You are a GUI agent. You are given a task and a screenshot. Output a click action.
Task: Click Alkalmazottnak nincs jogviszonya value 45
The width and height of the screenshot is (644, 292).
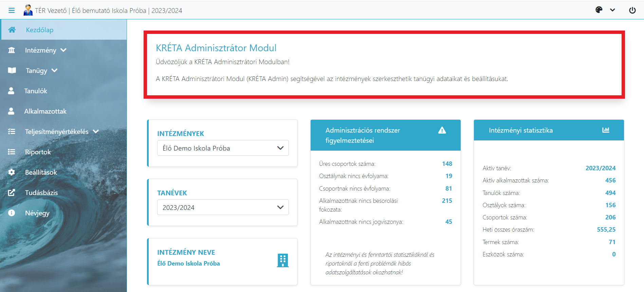(449, 222)
